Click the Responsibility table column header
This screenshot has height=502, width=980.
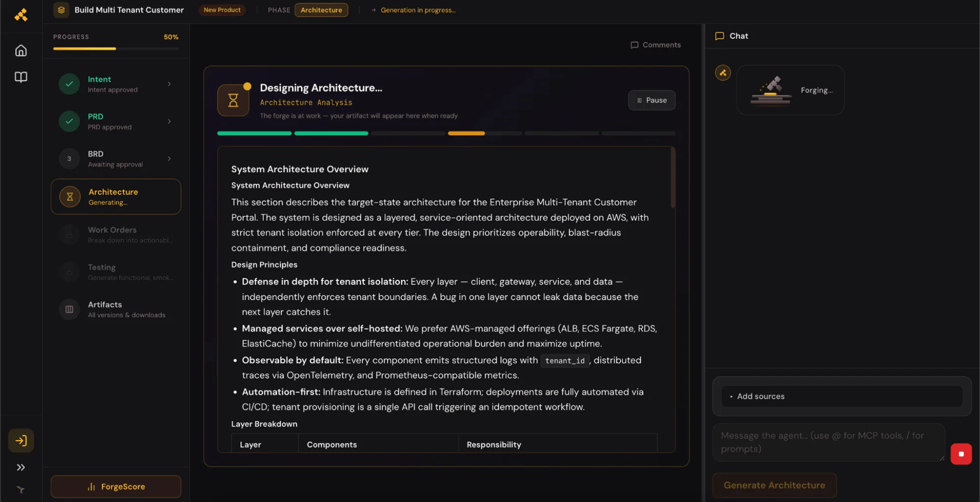pos(494,445)
